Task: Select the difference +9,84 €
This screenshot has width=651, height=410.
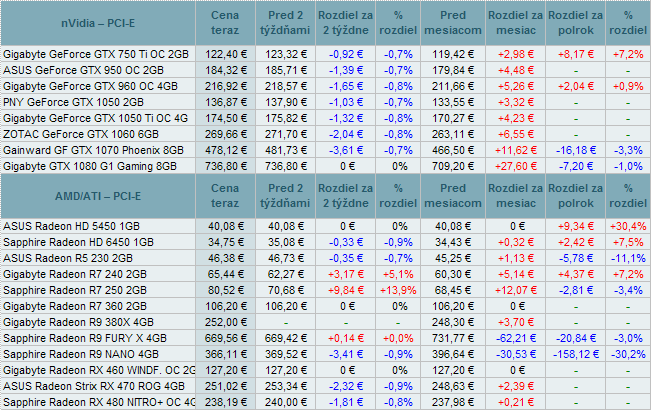Action: pyautogui.click(x=346, y=290)
